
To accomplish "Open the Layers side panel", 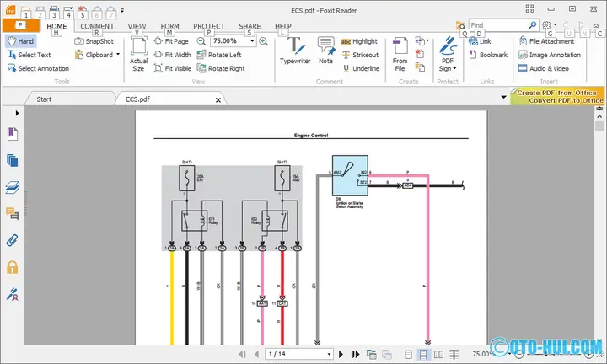I will coord(13,187).
